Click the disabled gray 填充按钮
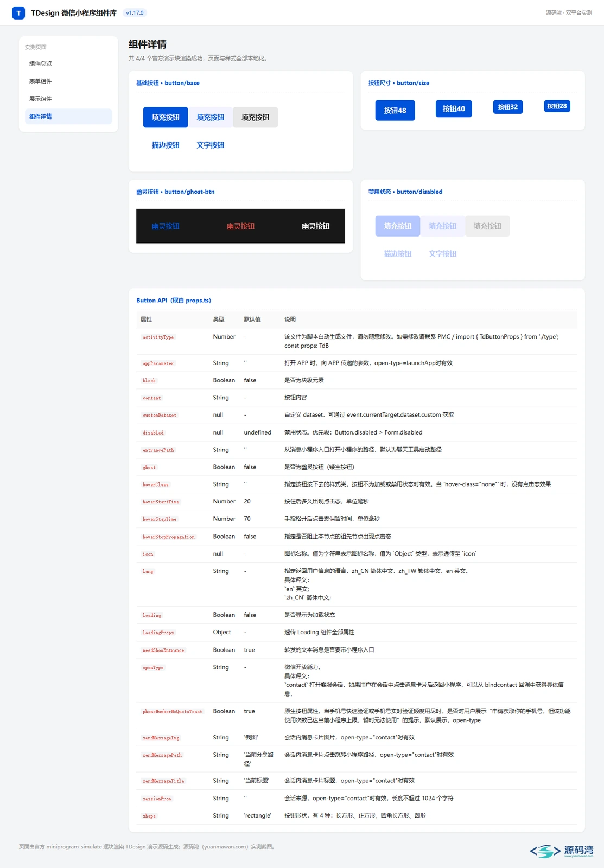The width and height of the screenshot is (604, 868). 487,226
